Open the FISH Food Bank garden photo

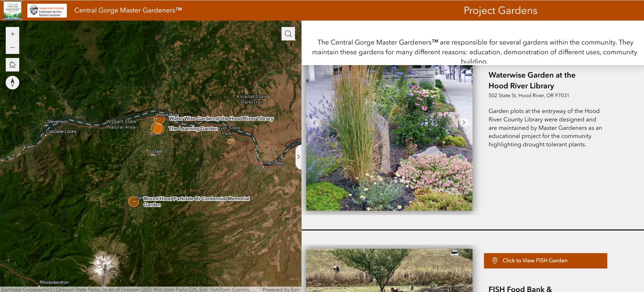point(389,270)
